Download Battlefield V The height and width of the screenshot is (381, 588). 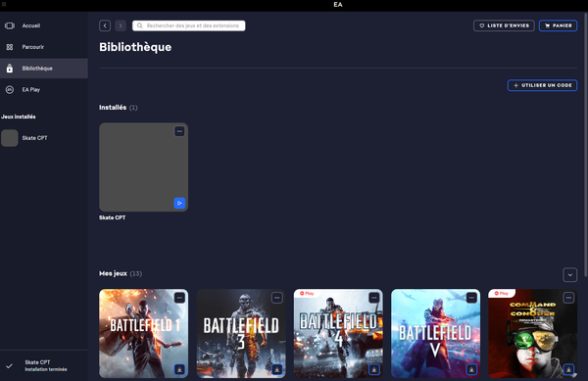pyautogui.click(x=471, y=369)
